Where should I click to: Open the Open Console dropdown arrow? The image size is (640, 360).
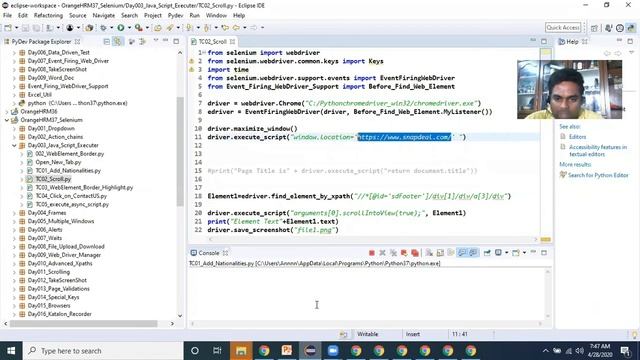pyautogui.click(x=524, y=253)
